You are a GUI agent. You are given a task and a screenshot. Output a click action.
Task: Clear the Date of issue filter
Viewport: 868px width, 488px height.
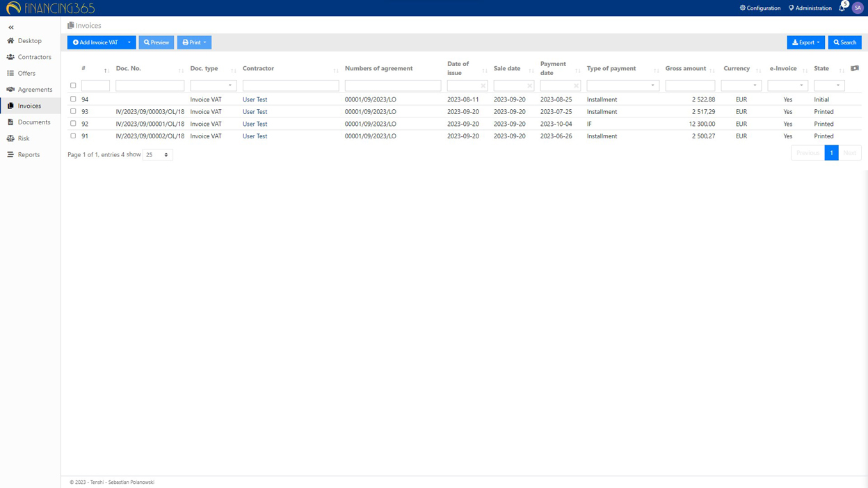click(483, 86)
